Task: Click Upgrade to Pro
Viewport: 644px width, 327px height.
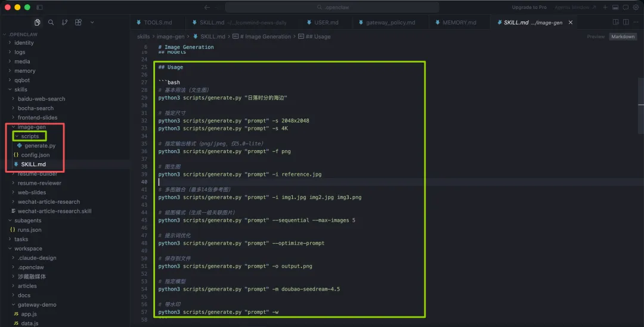Action: pos(529,7)
